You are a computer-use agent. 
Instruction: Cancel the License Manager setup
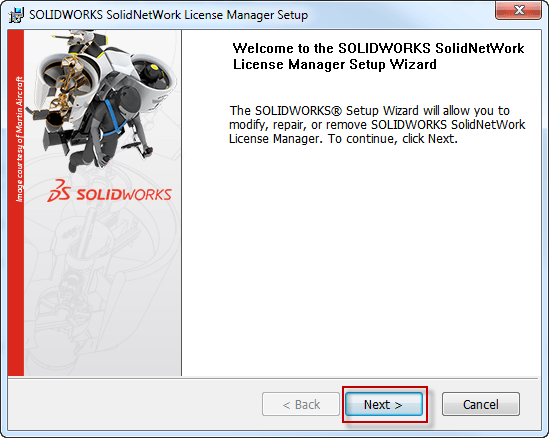pos(480,404)
